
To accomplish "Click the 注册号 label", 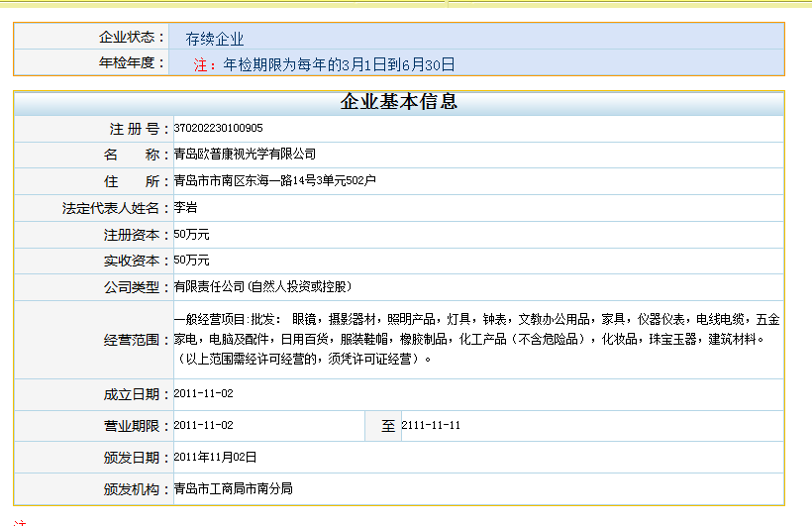I will 139,129.
